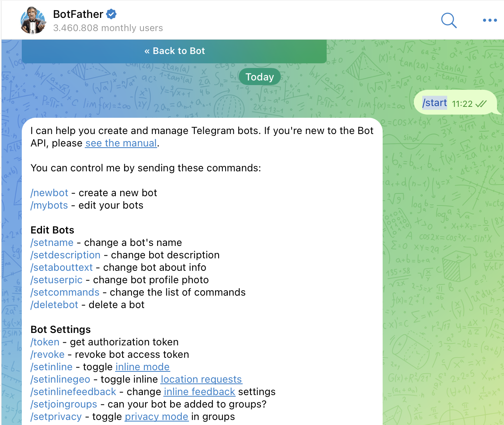Viewport: 504px width, 425px height.
Task: Click the Today date divider
Action: coord(259,77)
